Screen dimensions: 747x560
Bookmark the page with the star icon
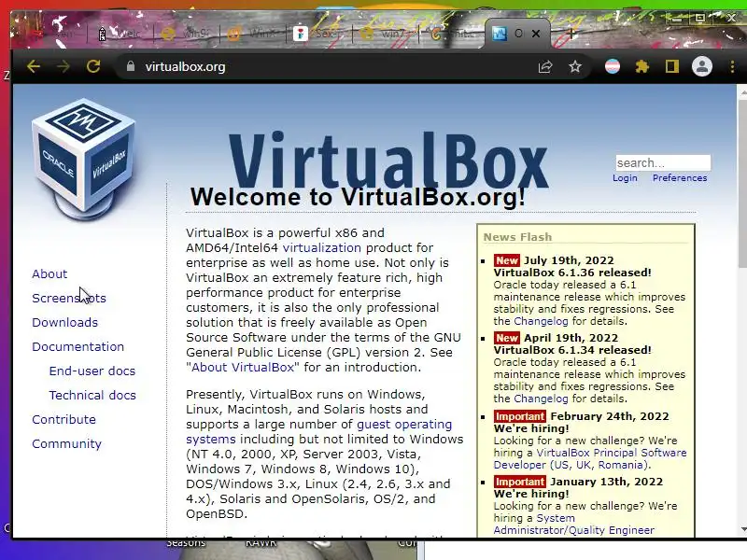coord(575,66)
